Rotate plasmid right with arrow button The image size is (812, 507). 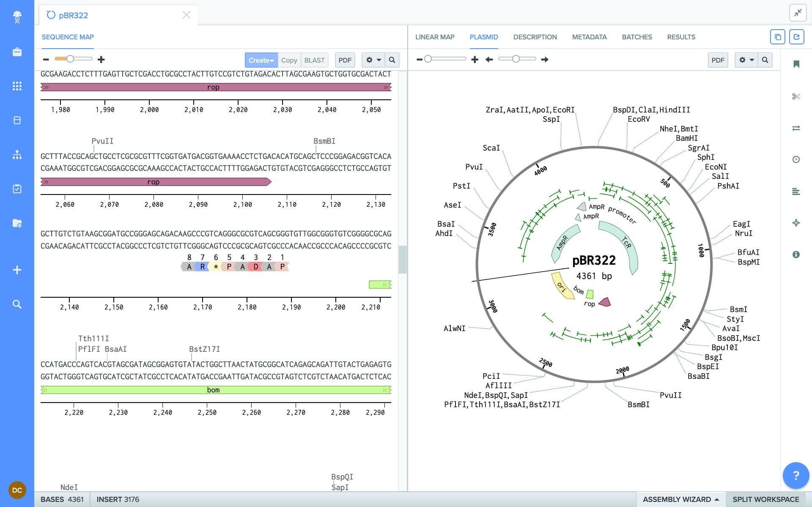(545, 60)
